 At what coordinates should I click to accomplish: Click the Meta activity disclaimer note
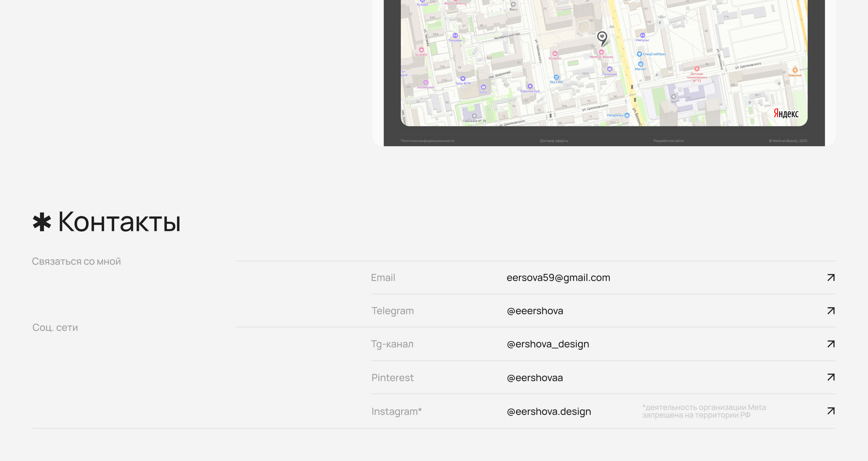(x=704, y=411)
